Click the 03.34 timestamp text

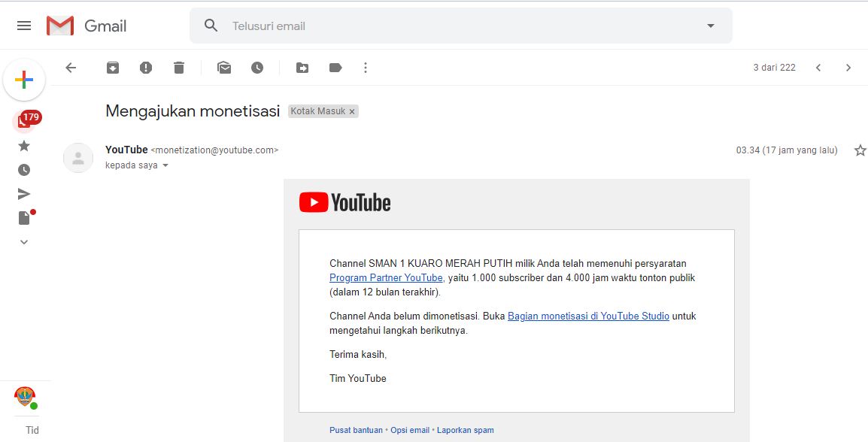[787, 150]
